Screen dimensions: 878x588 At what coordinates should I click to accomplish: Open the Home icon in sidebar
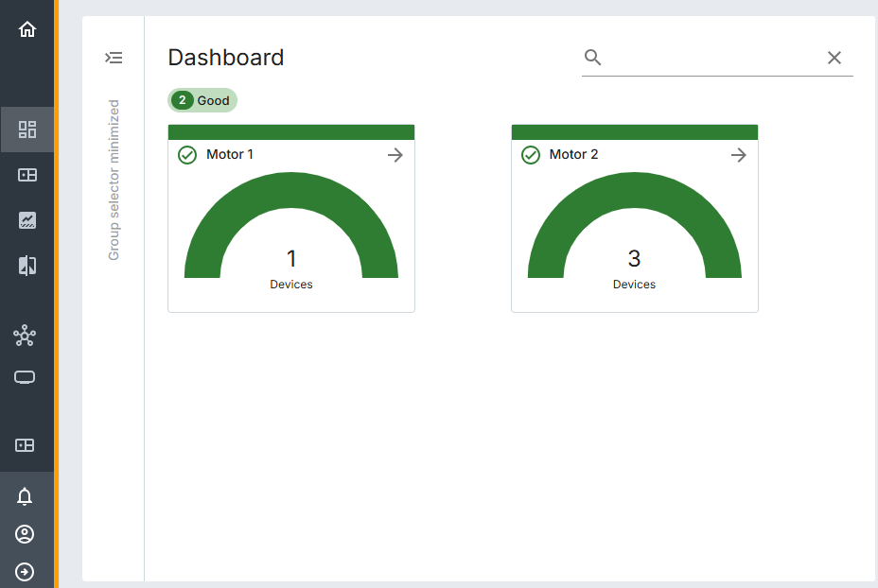(x=26, y=29)
